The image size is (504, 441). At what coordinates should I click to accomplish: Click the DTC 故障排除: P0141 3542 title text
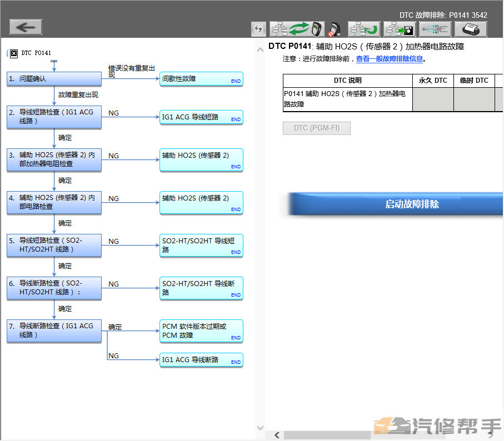click(x=443, y=15)
